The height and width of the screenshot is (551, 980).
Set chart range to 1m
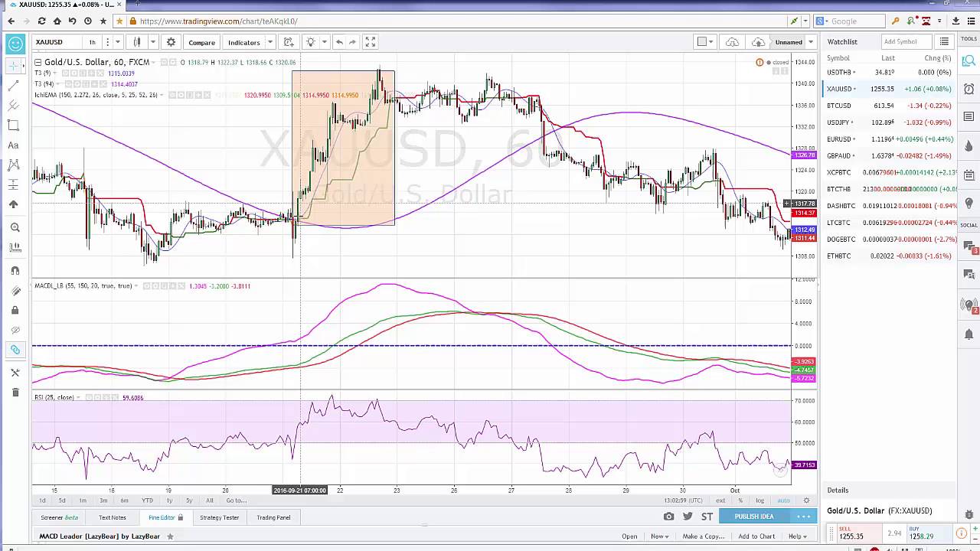pyautogui.click(x=83, y=500)
